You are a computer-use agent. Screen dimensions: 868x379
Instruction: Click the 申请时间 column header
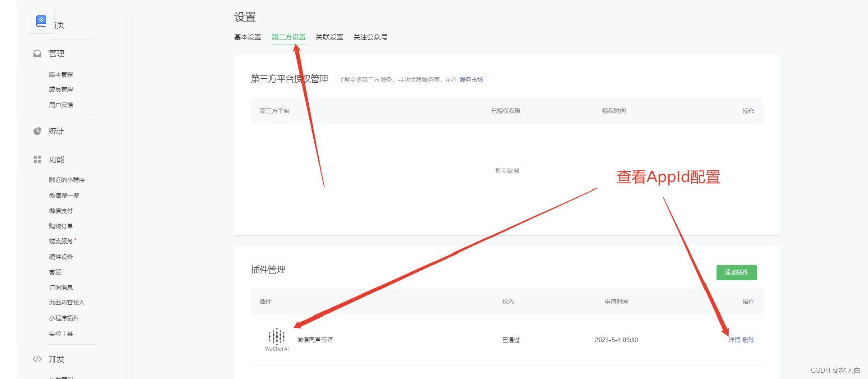[x=617, y=302]
